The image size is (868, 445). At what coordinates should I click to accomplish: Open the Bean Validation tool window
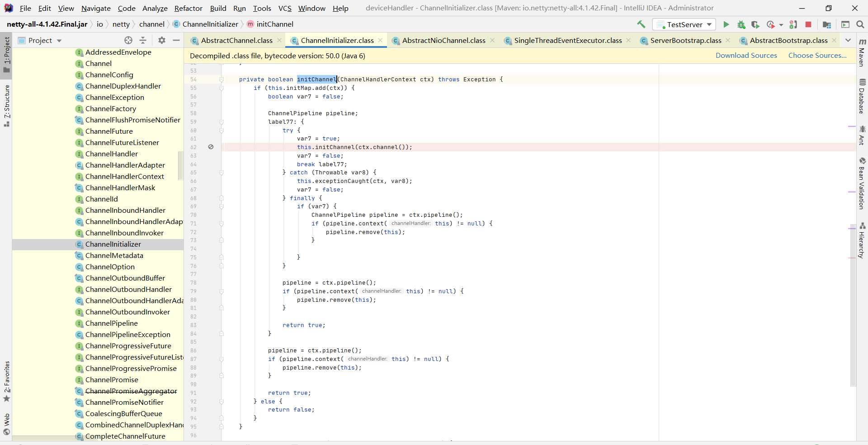pos(862,183)
